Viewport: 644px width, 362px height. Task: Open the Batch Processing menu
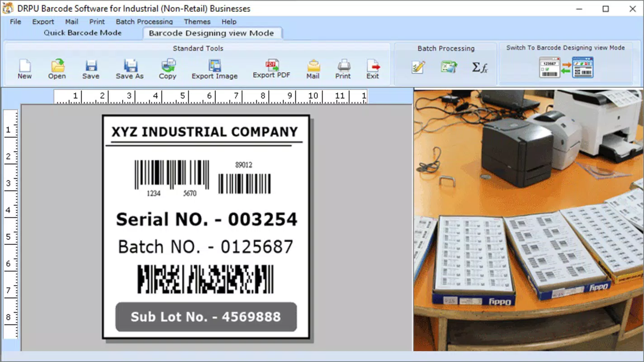tap(144, 22)
